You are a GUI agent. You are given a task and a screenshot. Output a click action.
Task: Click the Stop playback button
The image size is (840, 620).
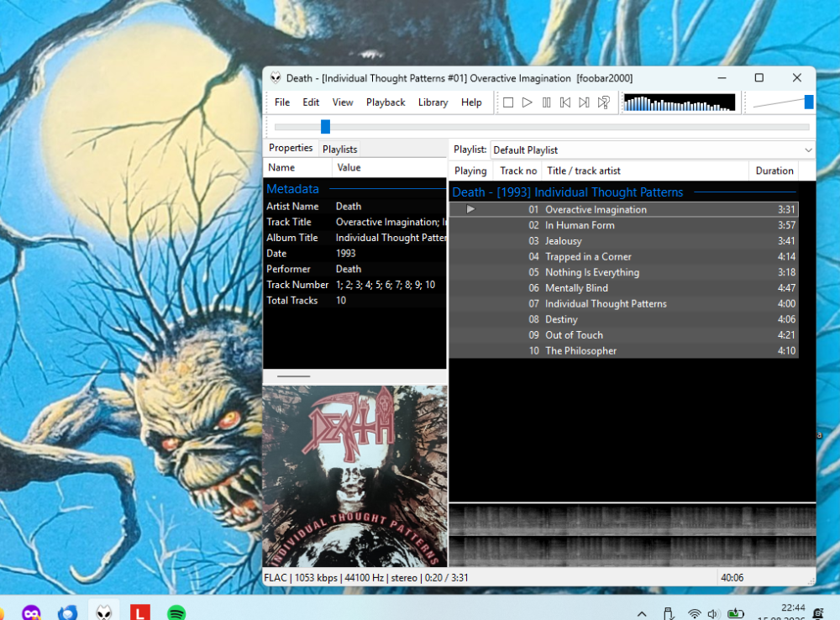tap(508, 102)
